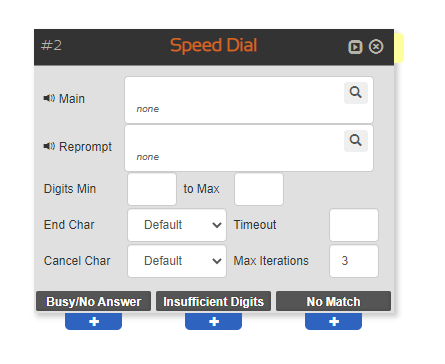Close the Speed Dial node
The image size is (445, 364).
376,46
